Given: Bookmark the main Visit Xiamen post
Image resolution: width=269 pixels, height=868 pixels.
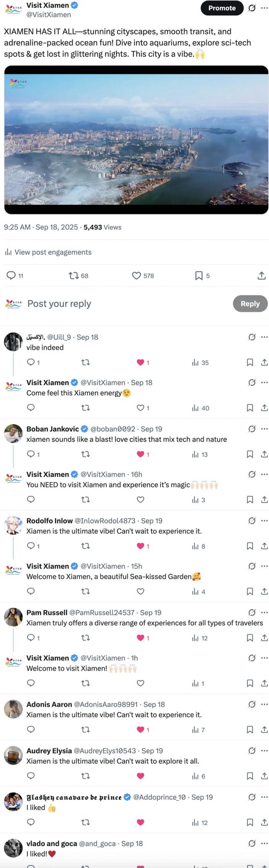Looking at the screenshot, I should [x=199, y=275].
